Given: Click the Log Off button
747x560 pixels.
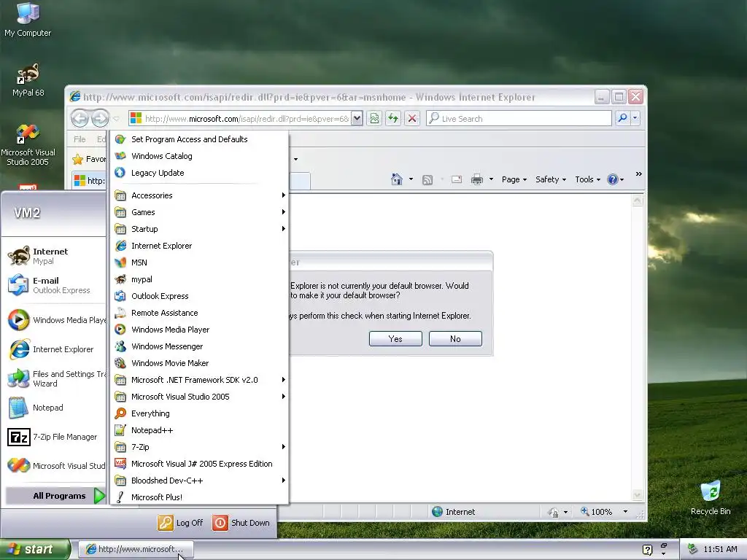Looking at the screenshot, I should point(181,523).
